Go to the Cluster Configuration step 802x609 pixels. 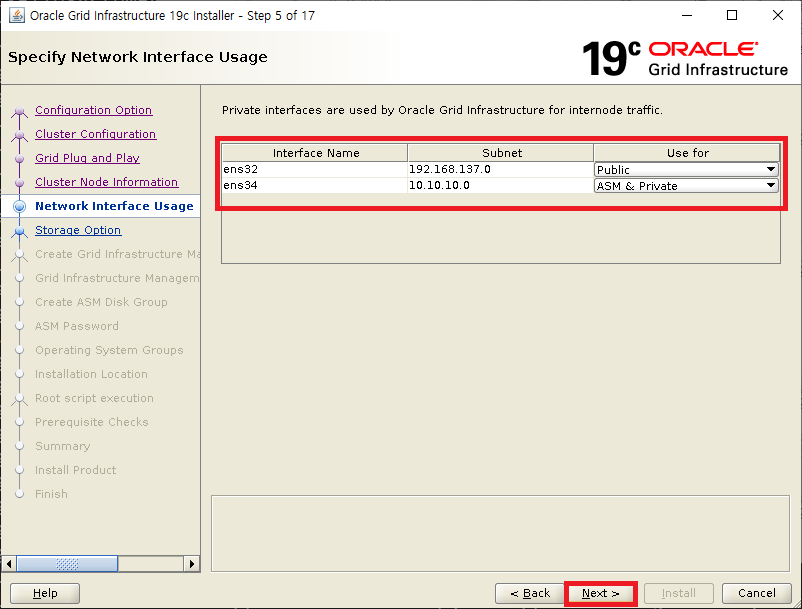(x=96, y=134)
